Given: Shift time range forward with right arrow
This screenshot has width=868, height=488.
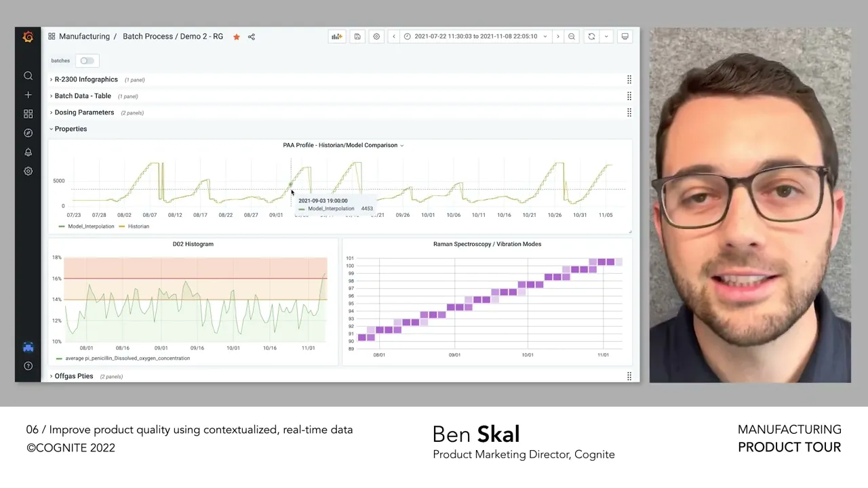Looking at the screenshot, I should tap(557, 37).
